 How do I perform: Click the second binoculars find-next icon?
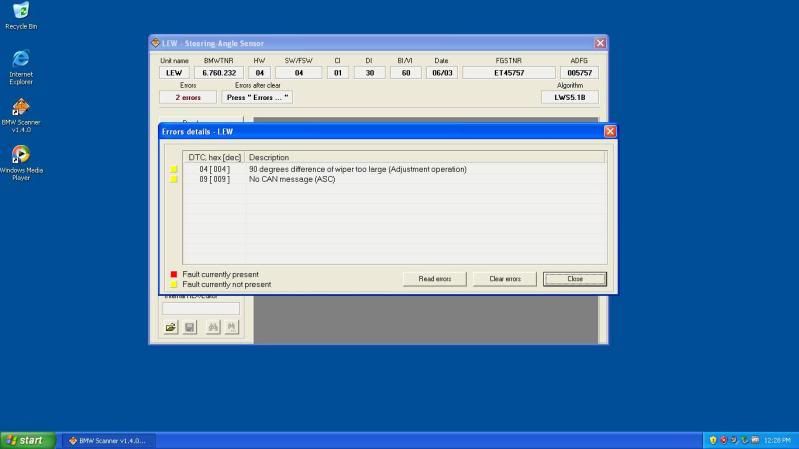(x=231, y=327)
